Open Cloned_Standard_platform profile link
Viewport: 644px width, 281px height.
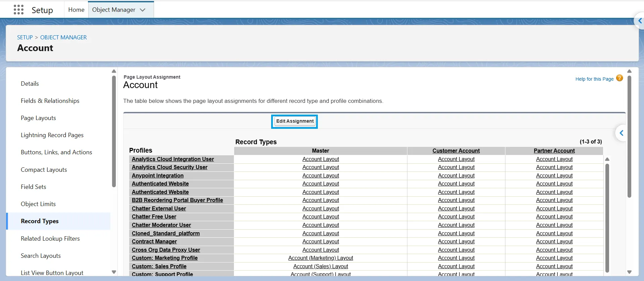[166, 234]
